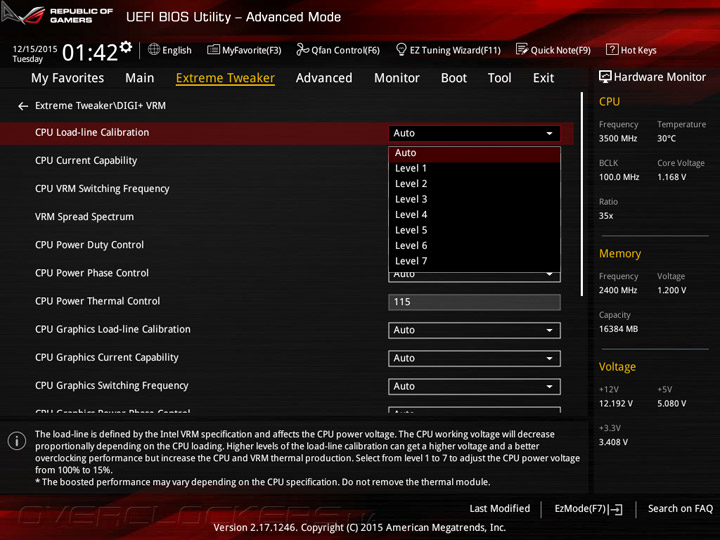
Task: Select CPU Graphics Current Capability label
Action: point(107,357)
